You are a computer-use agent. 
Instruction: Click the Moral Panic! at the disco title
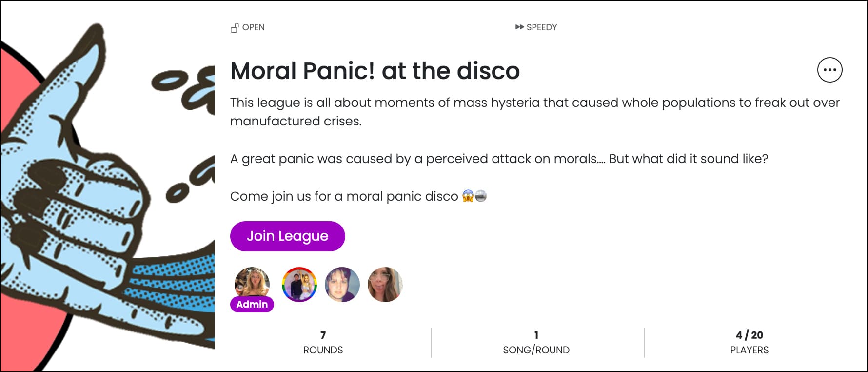[375, 71]
